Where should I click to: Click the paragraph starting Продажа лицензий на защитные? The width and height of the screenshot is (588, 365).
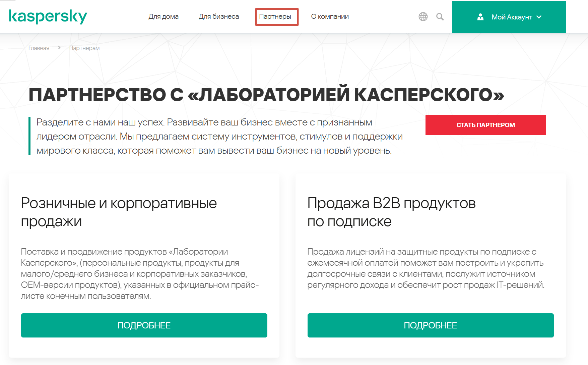coord(426,268)
